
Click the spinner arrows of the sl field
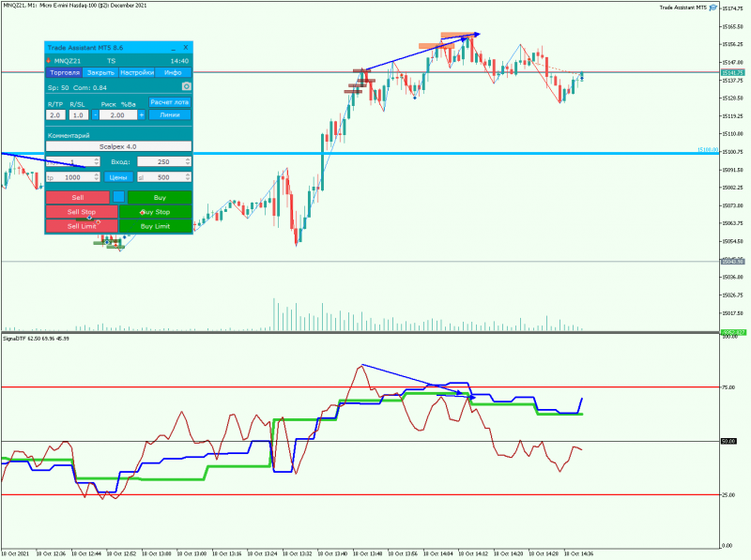tap(188, 177)
